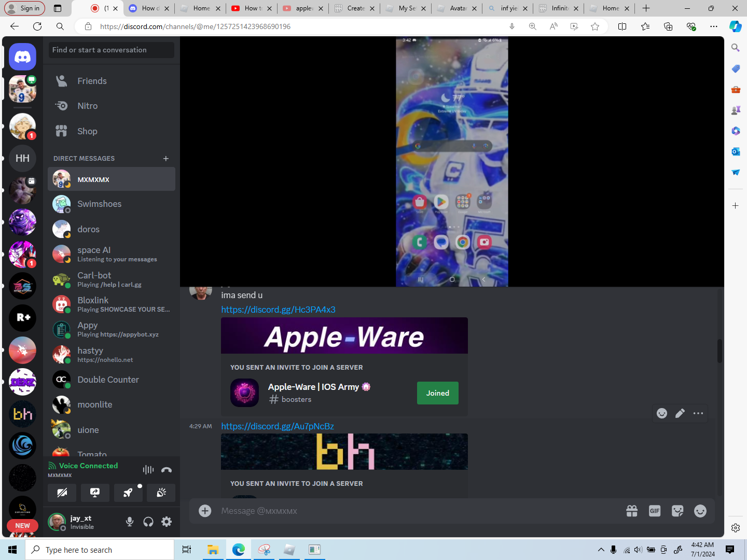Viewport: 747px width, 560px height.
Task: Open Edge sidebar Outlook icon
Action: tap(736, 151)
